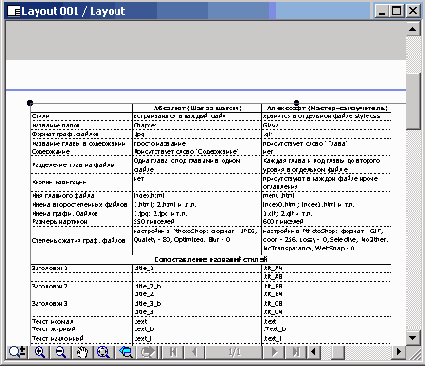Go to the first page
Image resolution: width=425 pixels, height=366 pixels.
point(173,352)
